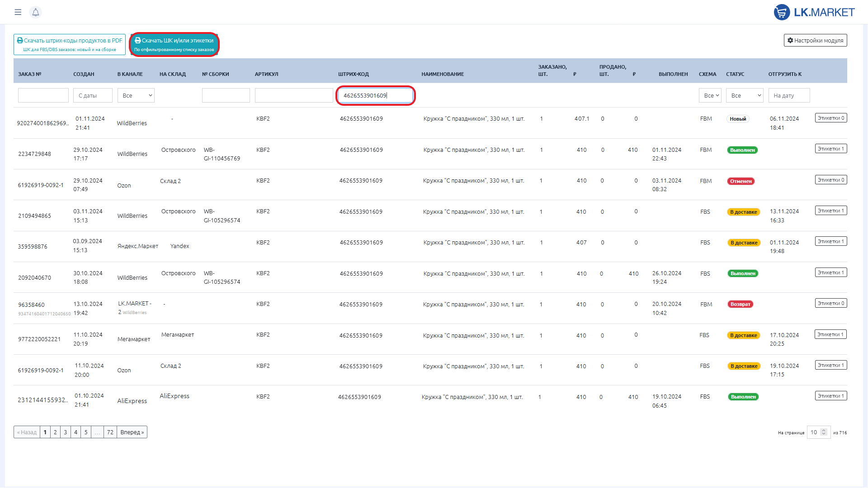This screenshot has height=488, width=868.
Task: Open order number 2092040670
Action: 34,278
